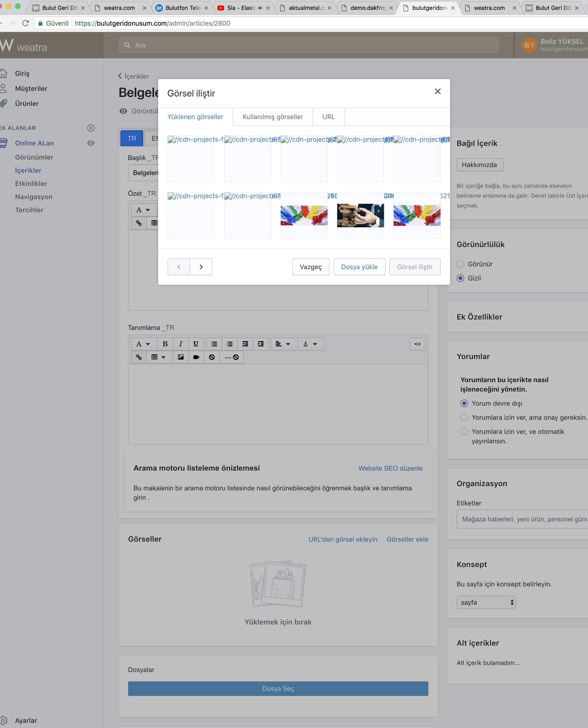Screen dimensions: 588x728
Task: Reload the browser page
Action: point(25,23)
